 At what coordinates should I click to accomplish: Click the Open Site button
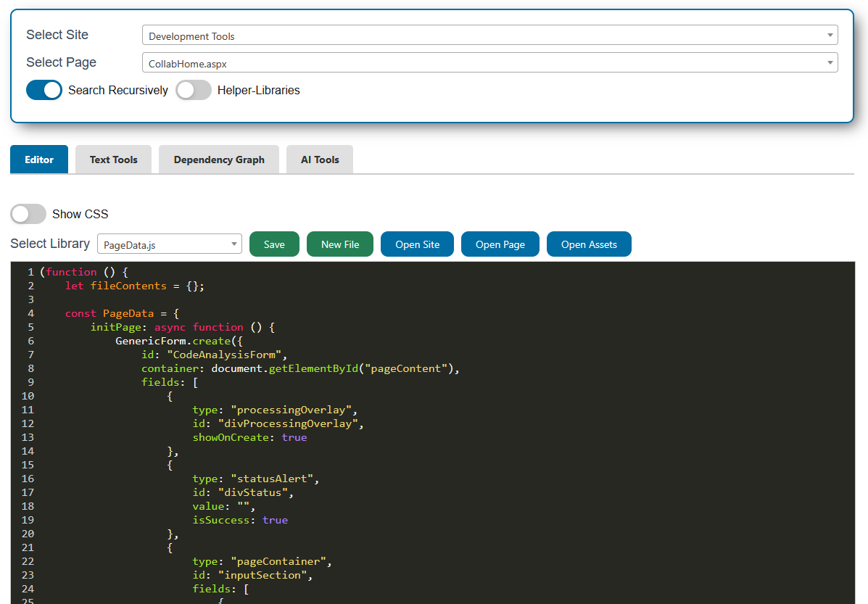click(418, 244)
